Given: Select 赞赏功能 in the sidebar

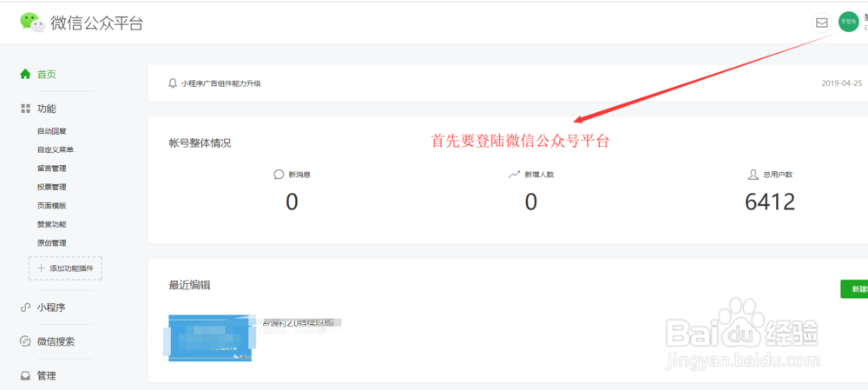Looking at the screenshot, I should [52, 224].
